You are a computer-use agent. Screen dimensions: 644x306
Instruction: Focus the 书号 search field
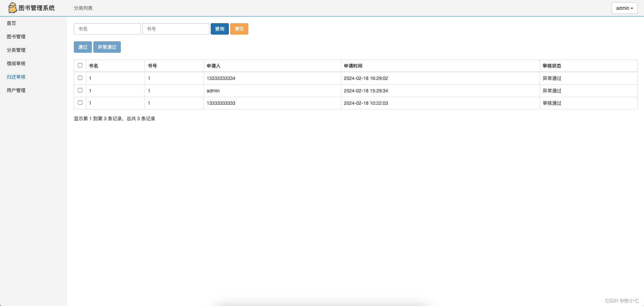click(x=176, y=29)
